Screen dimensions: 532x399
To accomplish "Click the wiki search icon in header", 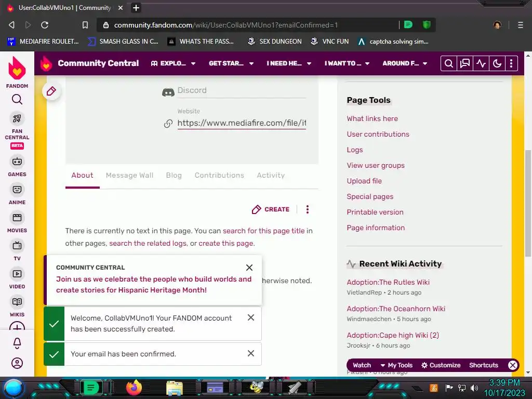I will click(x=448, y=63).
